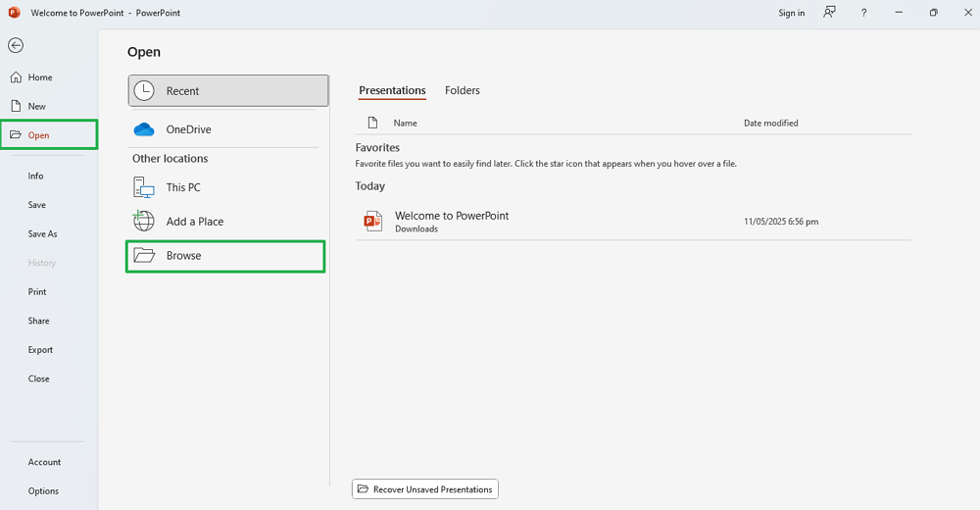
Task: Select the OneDrive label text
Action: tap(189, 129)
